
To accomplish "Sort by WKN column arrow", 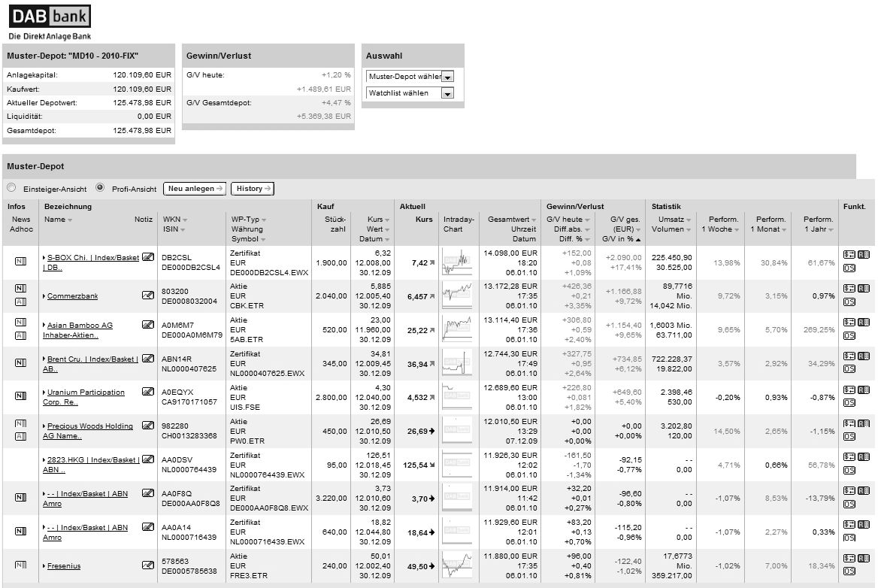I will tap(185, 220).
